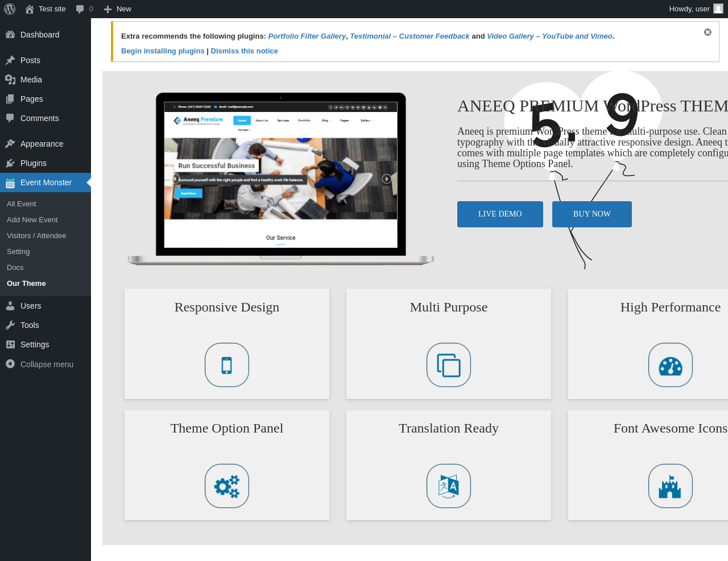Click the Responsive Design phone icon
Viewport: 728px width, 561px height.
coord(227,365)
